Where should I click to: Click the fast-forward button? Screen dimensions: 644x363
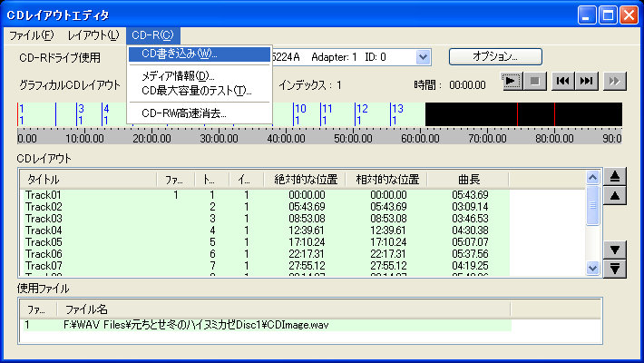pyautogui.click(x=615, y=82)
